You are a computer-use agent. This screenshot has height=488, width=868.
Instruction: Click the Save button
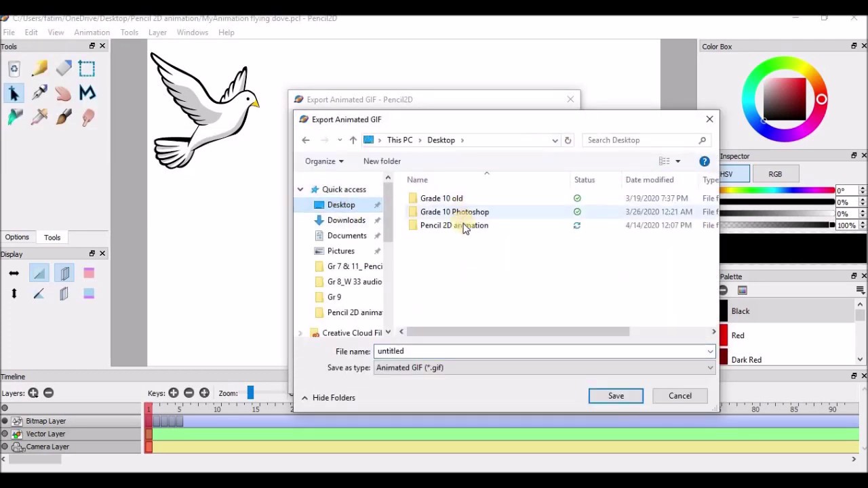point(616,396)
